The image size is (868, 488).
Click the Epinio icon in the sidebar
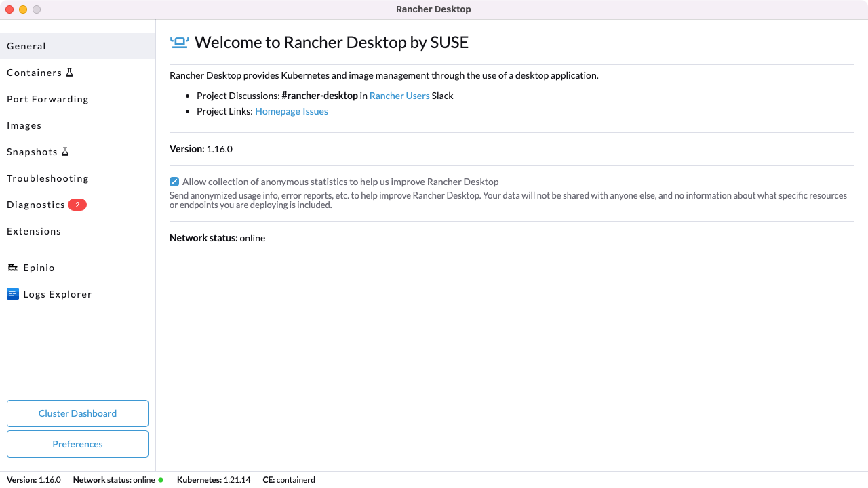coord(13,267)
